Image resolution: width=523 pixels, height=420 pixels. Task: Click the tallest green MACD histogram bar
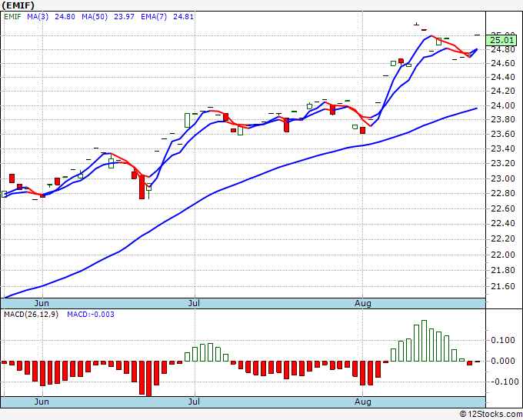(x=424, y=341)
